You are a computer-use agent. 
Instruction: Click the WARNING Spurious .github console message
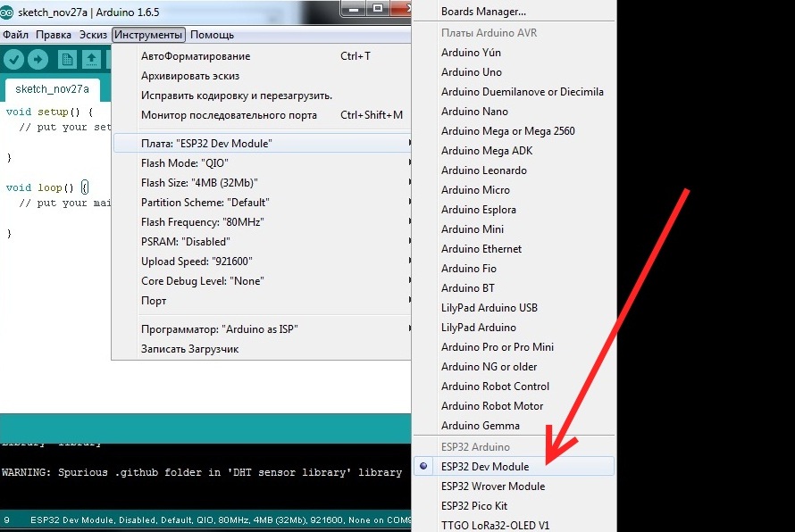[x=202, y=472]
